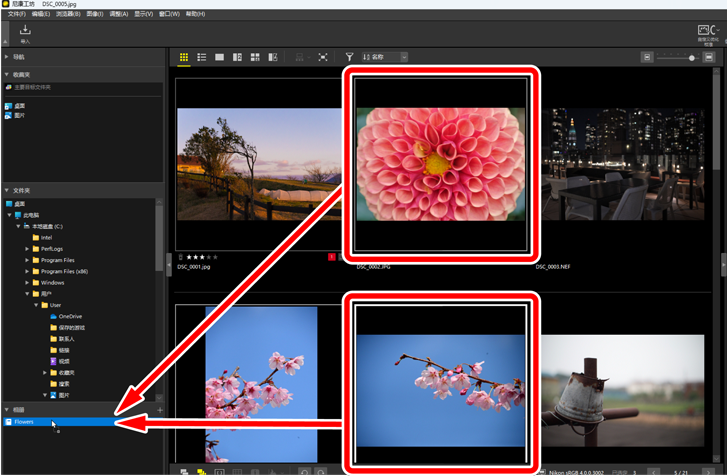Click the thumbnail size slider
This screenshot has height=476, width=727.
691,58
